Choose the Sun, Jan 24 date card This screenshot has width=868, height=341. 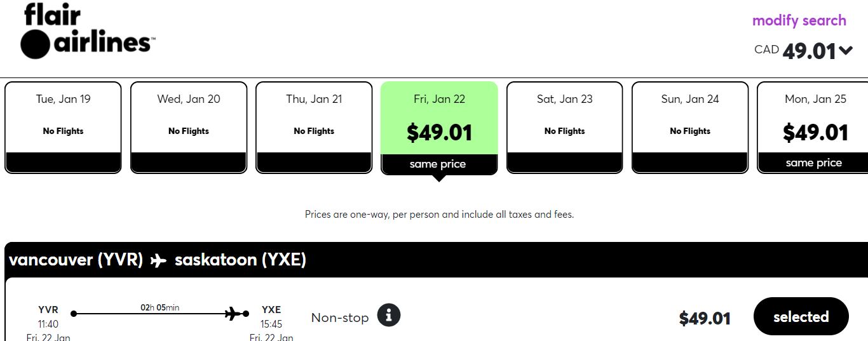(690, 127)
